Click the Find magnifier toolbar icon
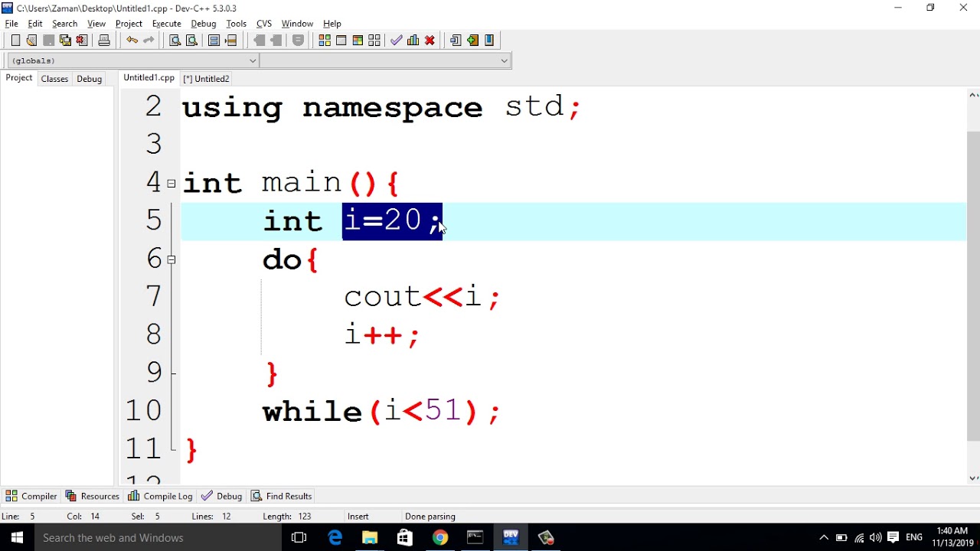This screenshot has width=980, height=551. coord(175,41)
